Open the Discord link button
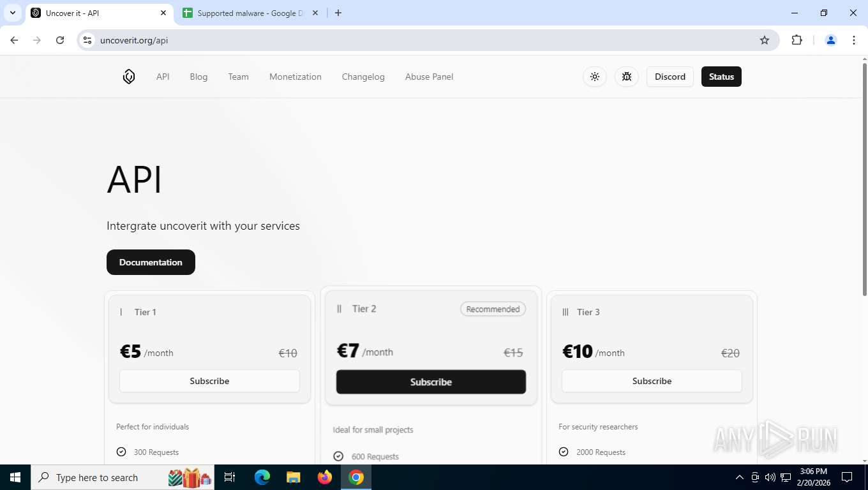 tap(670, 77)
